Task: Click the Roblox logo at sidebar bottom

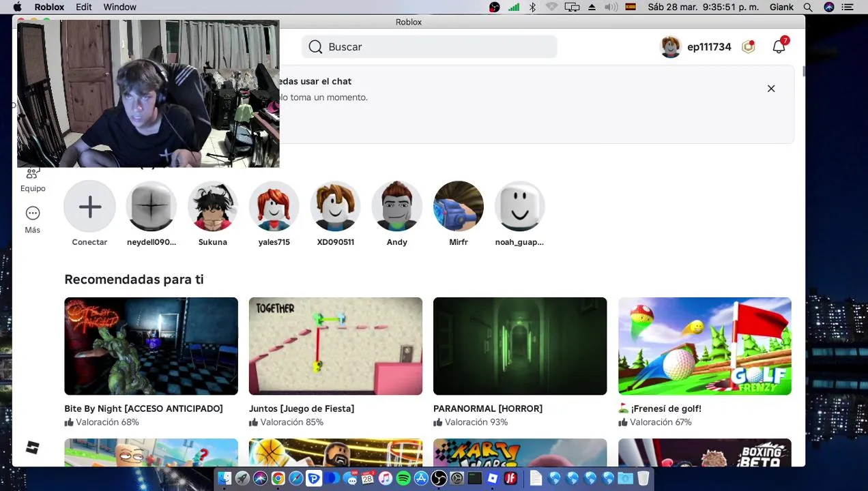Action: [x=32, y=447]
